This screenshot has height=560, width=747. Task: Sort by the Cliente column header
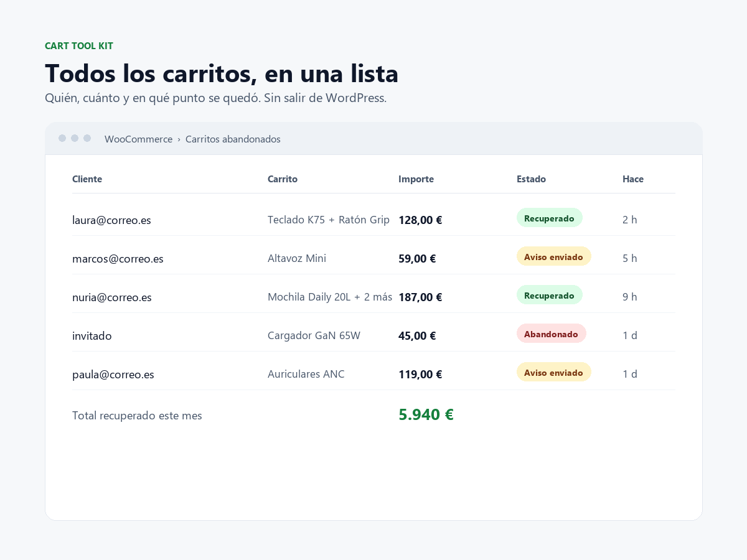click(x=87, y=179)
